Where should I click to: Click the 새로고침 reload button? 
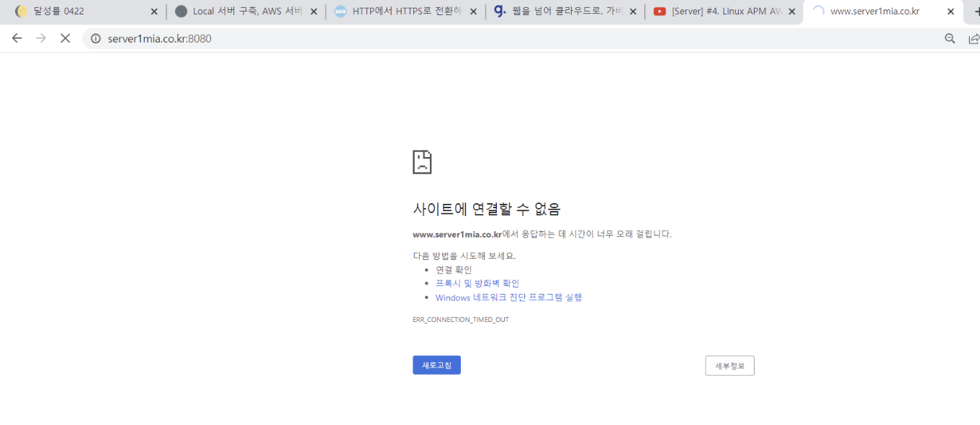click(x=436, y=365)
